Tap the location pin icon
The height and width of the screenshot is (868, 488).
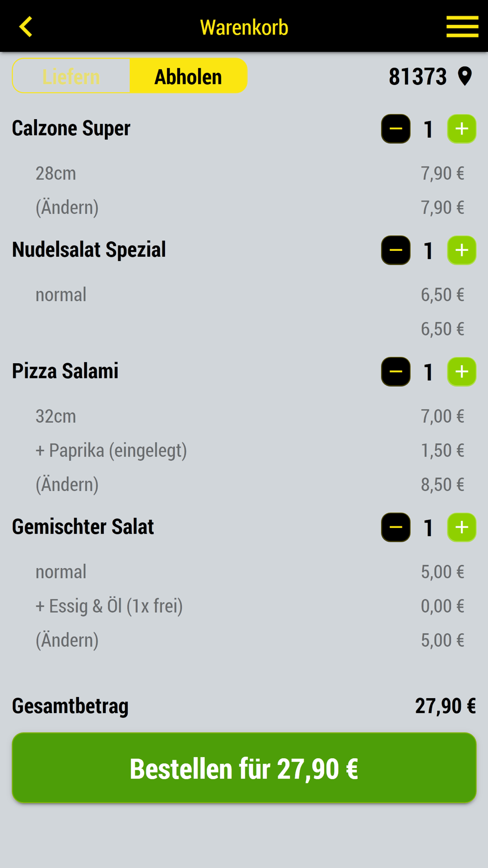pyautogui.click(x=465, y=77)
